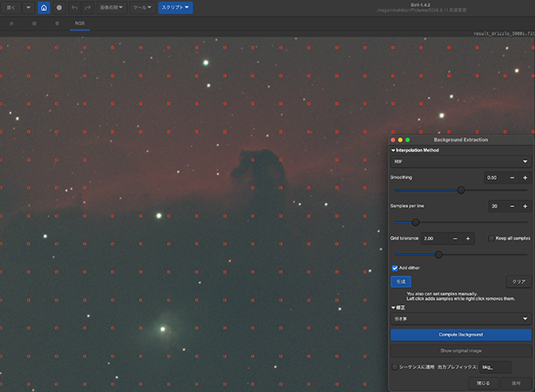Screen dimensions: 535x392
Task: Open the スクリプト menu
Action: point(175,8)
